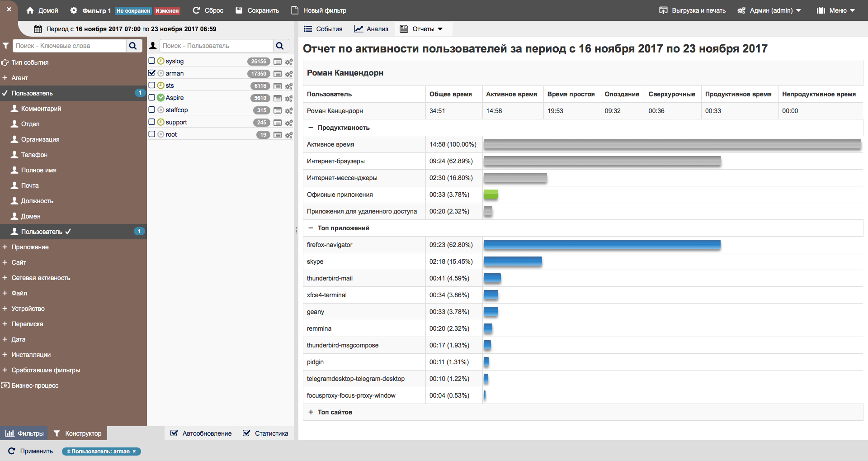Click the user silhouette icon beside user search
Viewport: 868px width, 461px height.
point(153,46)
